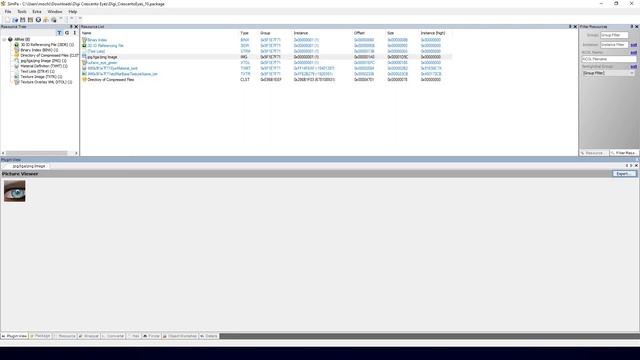Select 3D ID Referencing File resource row

[267, 46]
